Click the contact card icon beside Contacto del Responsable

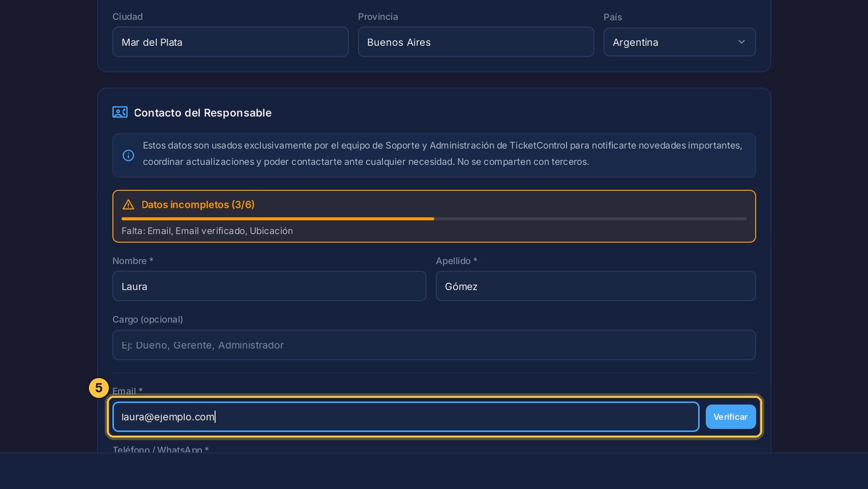tap(120, 112)
